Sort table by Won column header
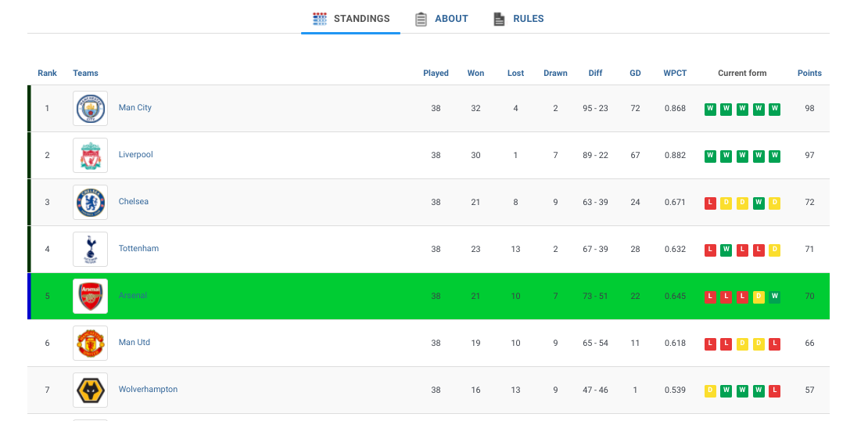The image size is (868, 421). (x=475, y=74)
